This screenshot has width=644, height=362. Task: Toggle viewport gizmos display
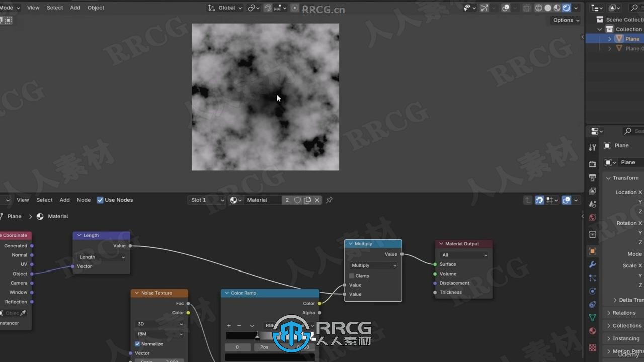484,8
